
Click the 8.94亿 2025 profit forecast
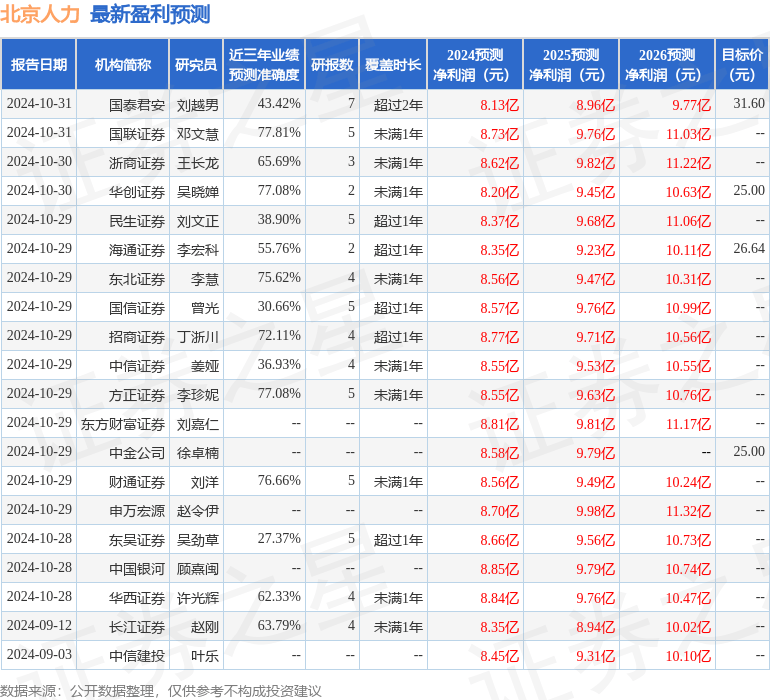pyautogui.click(x=595, y=627)
